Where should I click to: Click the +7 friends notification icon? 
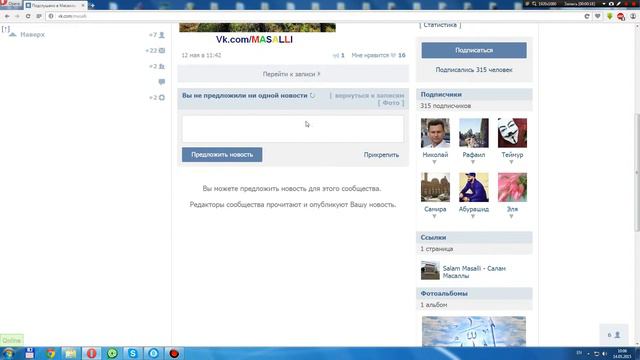[x=162, y=35]
